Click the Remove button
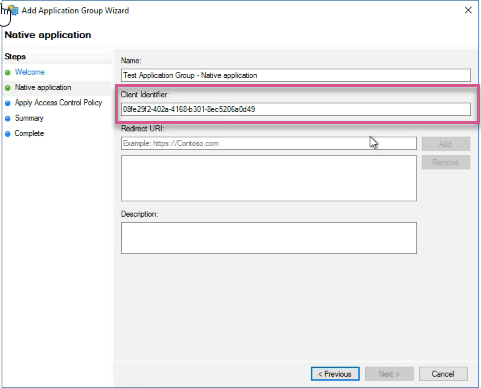 446,162
